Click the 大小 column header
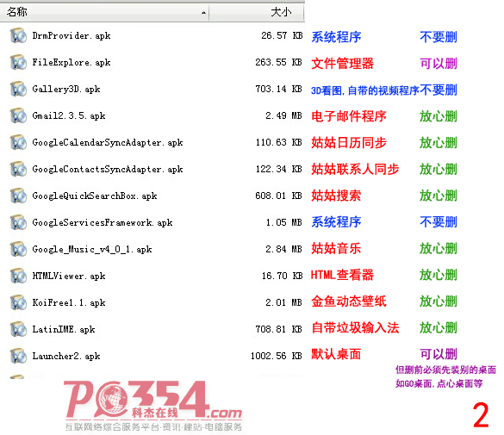Screen dimensions: 504x435 257,12
